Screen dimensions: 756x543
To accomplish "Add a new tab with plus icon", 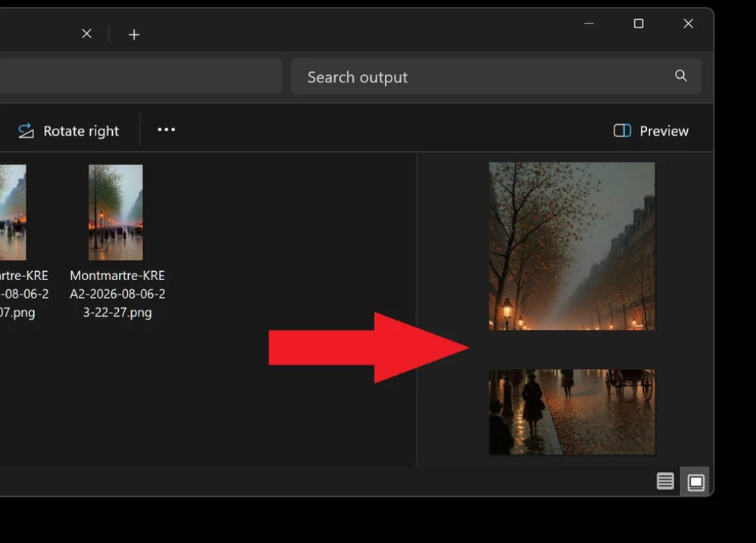I will 134,34.
